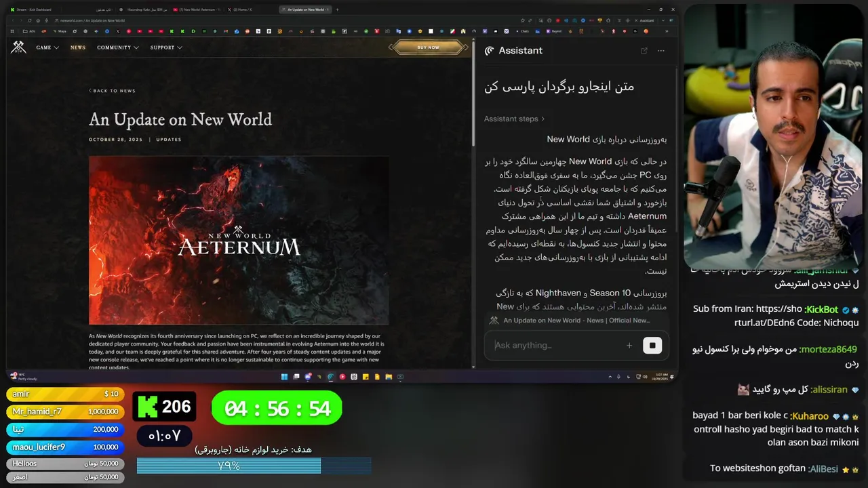The width and height of the screenshot is (868, 488).
Task: Click the Kuharoo username in chat
Action: tap(810, 416)
